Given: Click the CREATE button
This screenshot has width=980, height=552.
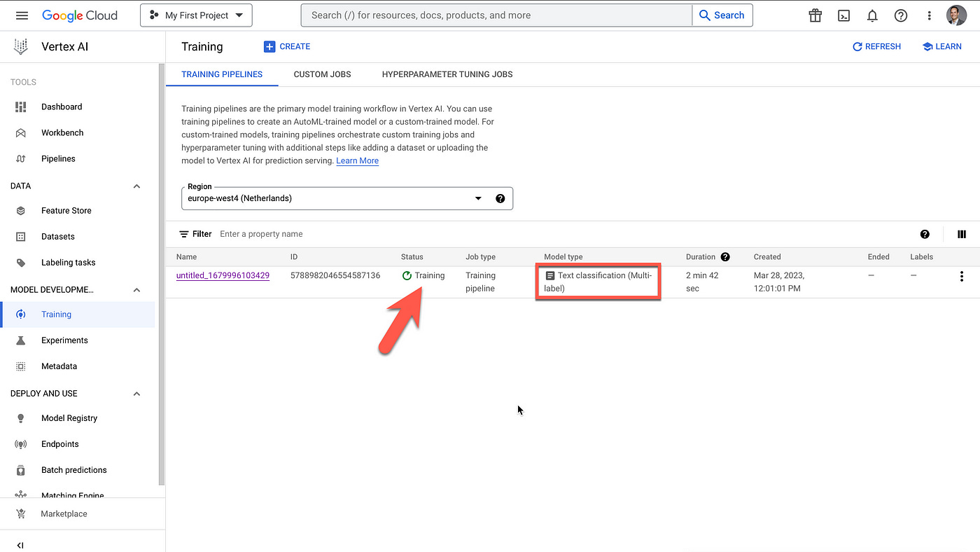Looking at the screenshot, I should pyautogui.click(x=287, y=46).
